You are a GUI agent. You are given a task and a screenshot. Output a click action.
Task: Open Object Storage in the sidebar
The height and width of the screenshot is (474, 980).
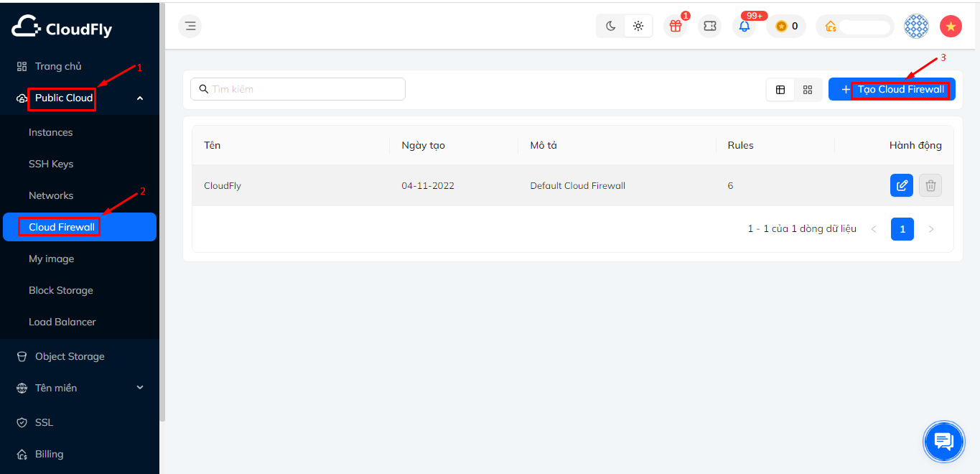coord(80,356)
